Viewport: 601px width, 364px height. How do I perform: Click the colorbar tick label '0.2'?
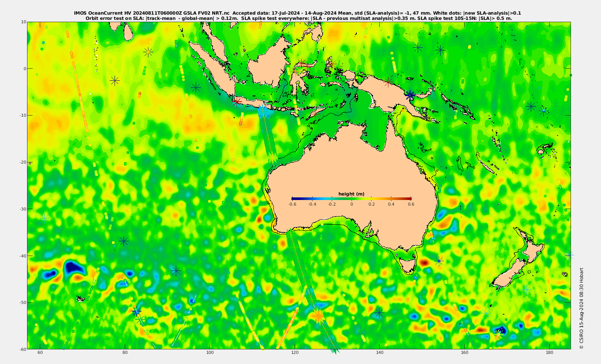pyautogui.click(x=371, y=204)
